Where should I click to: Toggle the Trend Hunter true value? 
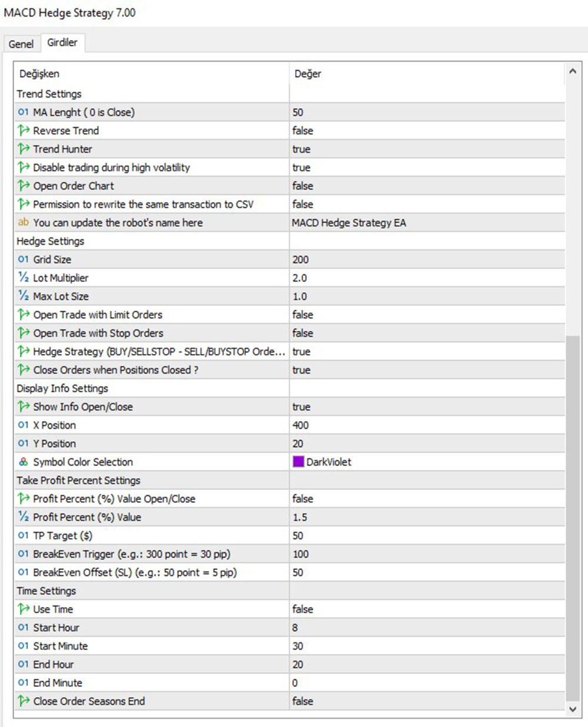point(302,149)
